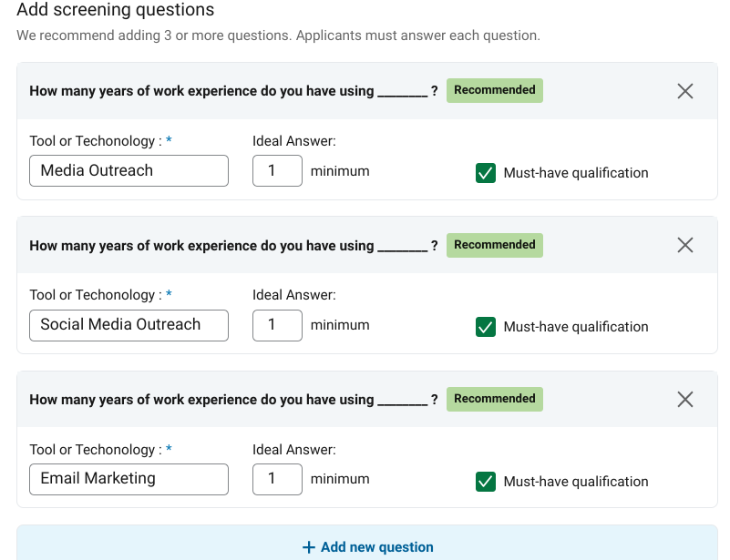
Task: Click the Social Media Outreach text field
Action: tap(129, 325)
